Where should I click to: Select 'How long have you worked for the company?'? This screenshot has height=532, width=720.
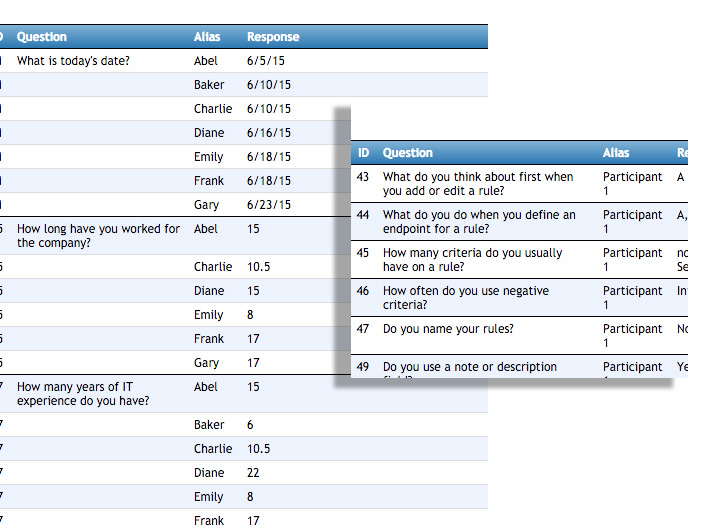98,235
